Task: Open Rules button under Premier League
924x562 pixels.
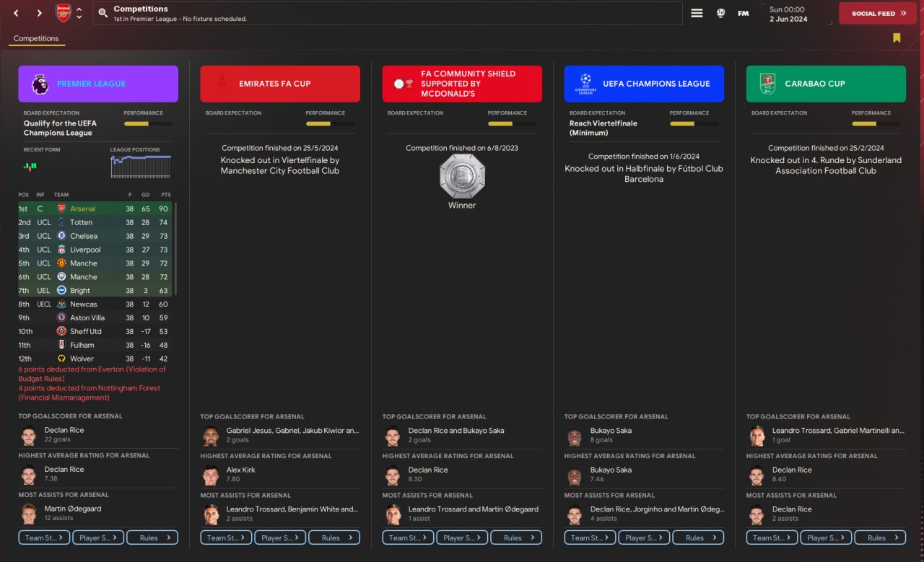Action: 152,537
